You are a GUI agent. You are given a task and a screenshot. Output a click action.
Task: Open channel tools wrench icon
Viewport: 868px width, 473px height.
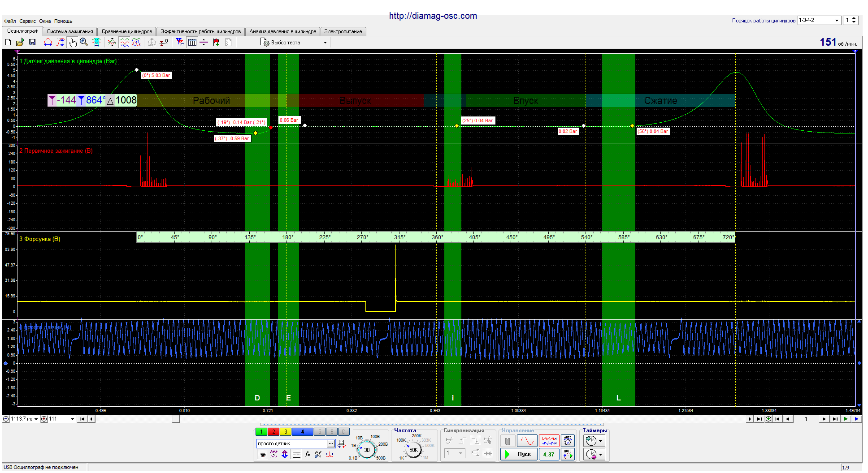coord(318,454)
